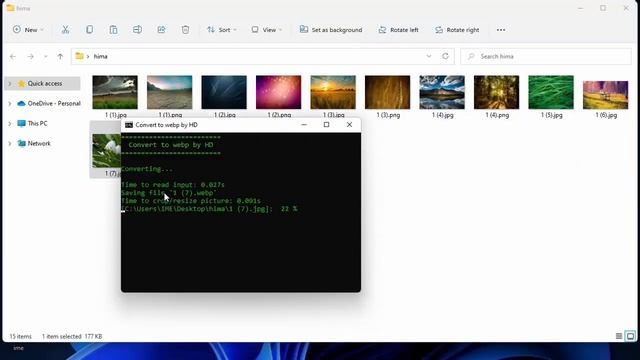Click the hima folder icon in address bar
The height and width of the screenshot is (360, 640).
coord(80,56)
